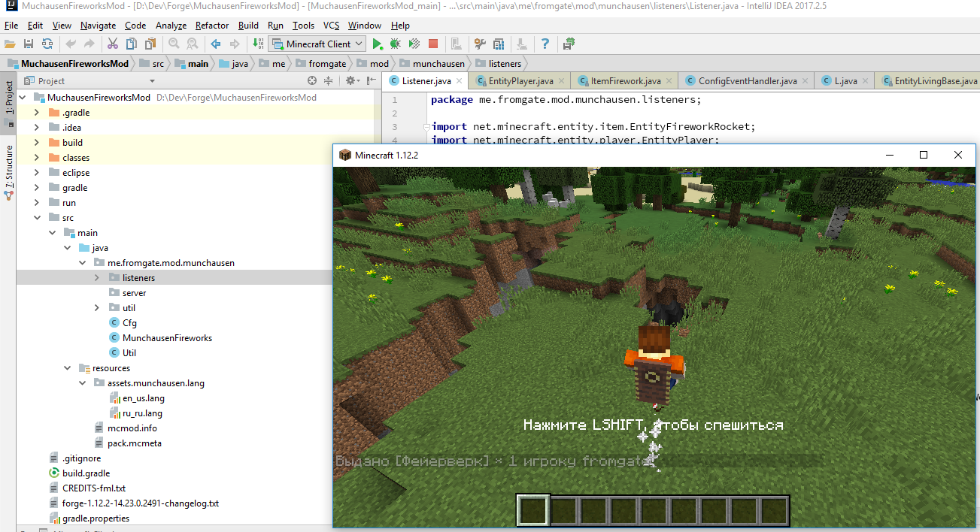Click the Redo arrow icon
Image resolution: width=980 pixels, height=532 pixels.
click(x=90, y=44)
